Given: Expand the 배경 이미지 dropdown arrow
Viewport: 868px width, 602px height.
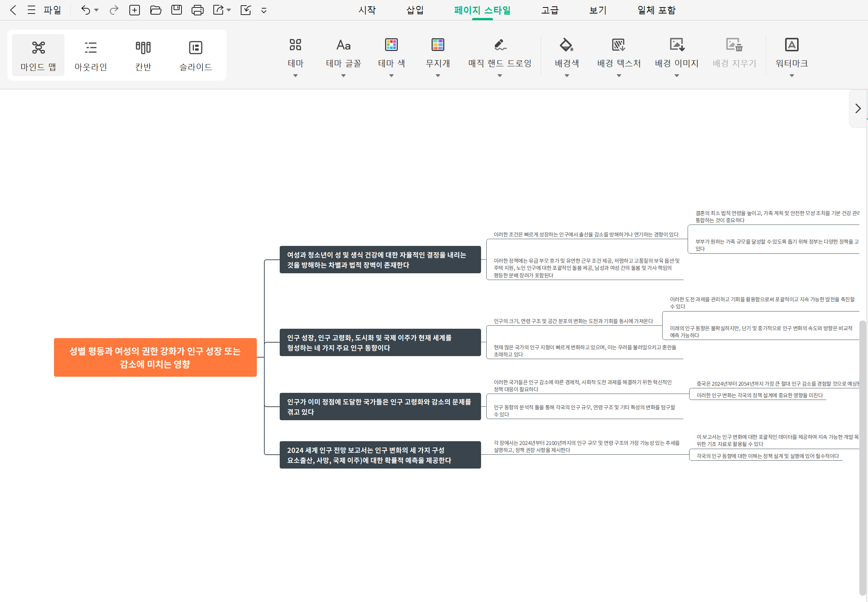Looking at the screenshot, I should click(677, 76).
